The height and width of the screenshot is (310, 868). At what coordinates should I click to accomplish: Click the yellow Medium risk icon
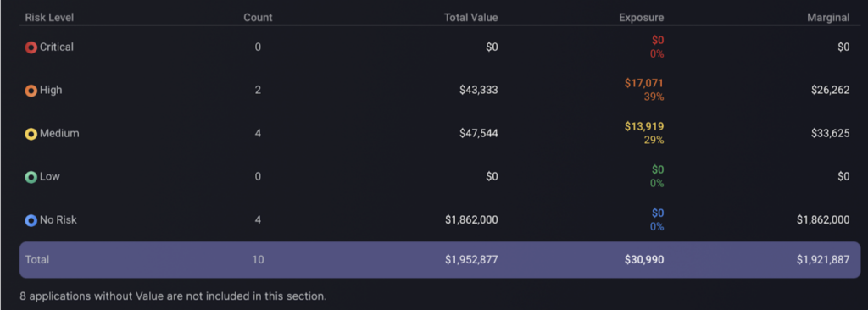click(x=31, y=134)
